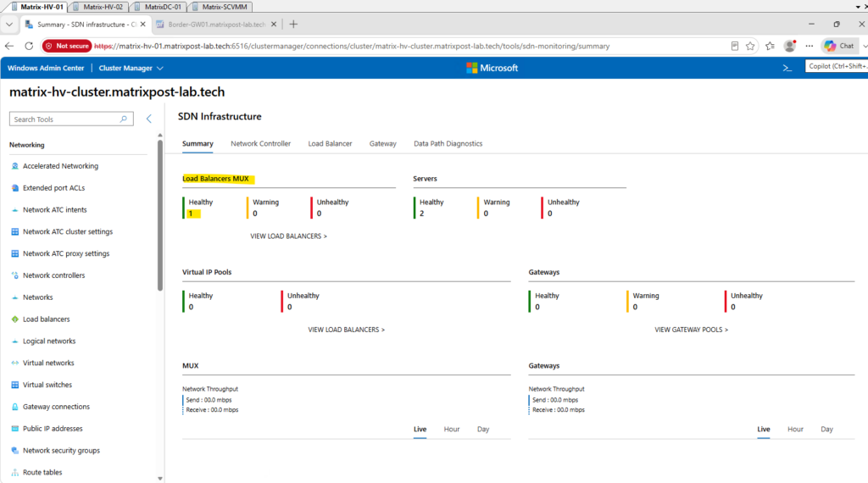This screenshot has width=868, height=483.
Task: Switch to the Network Controller tab
Action: coord(260,144)
